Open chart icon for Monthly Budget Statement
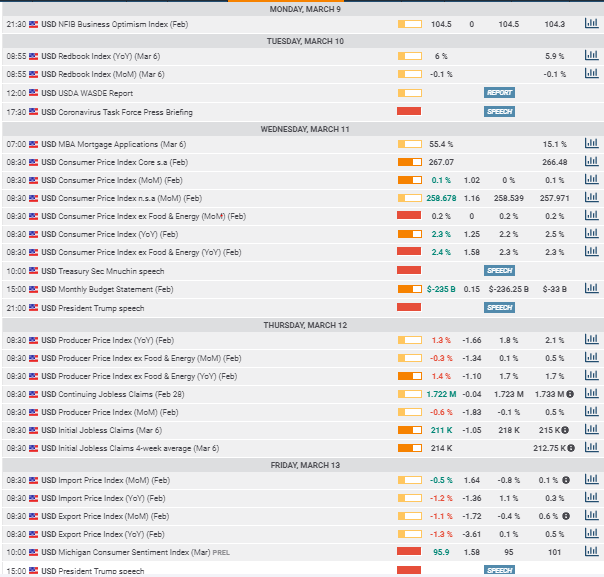The width and height of the screenshot is (604, 577). pyautogui.click(x=591, y=288)
